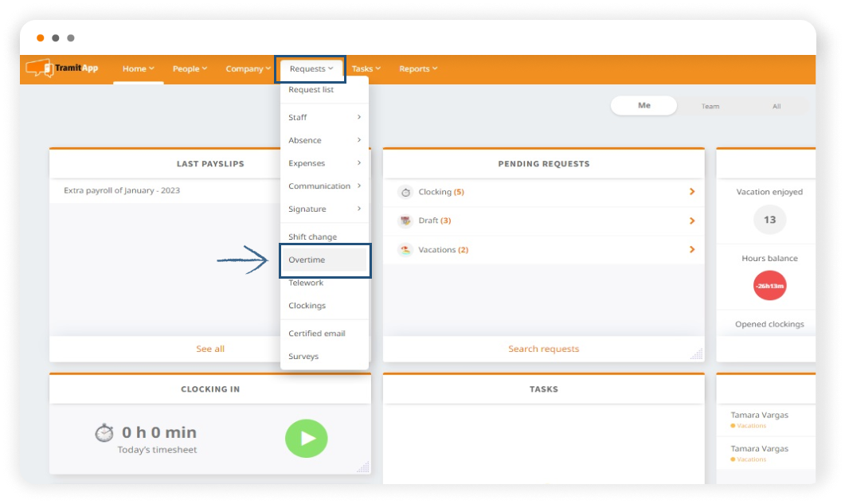
Task: Click the See all payslips link
Action: pos(210,349)
